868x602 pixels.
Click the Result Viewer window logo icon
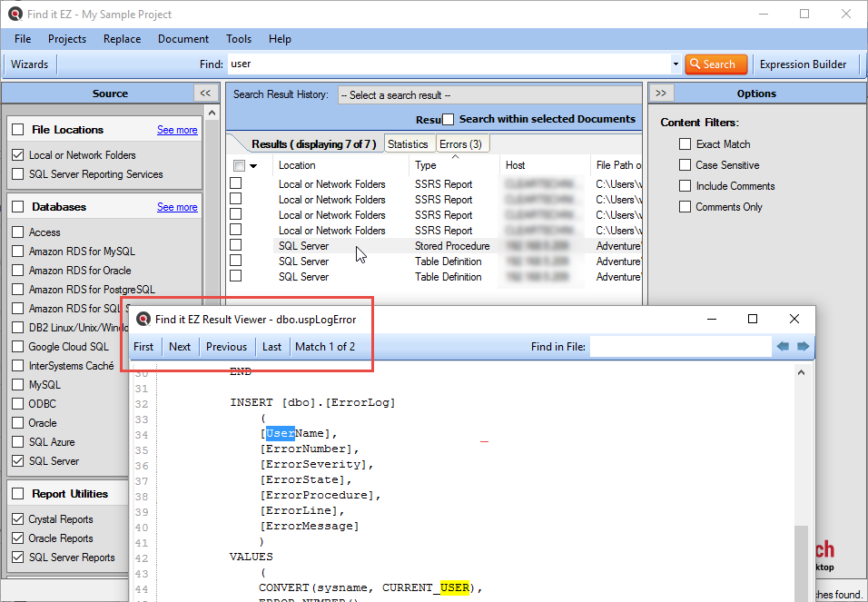pyautogui.click(x=143, y=319)
